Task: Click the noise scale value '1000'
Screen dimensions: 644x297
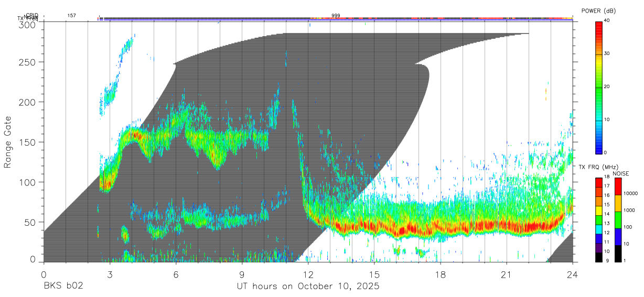Action: click(629, 211)
